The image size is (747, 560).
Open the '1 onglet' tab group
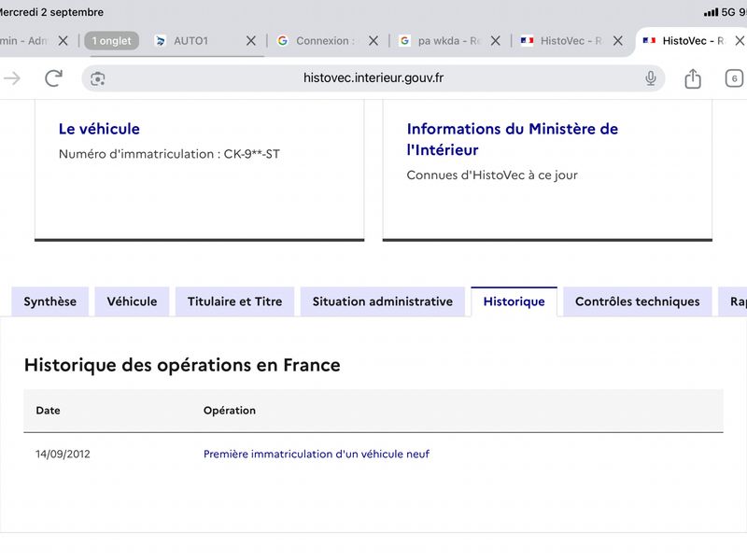point(111,41)
